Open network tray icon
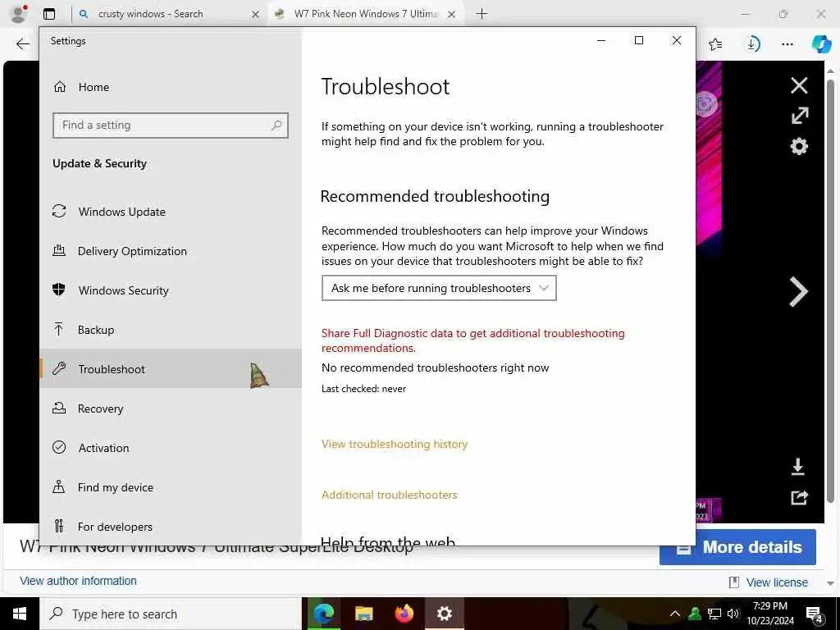The height and width of the screenshot is (630, 840). [714, 614]
